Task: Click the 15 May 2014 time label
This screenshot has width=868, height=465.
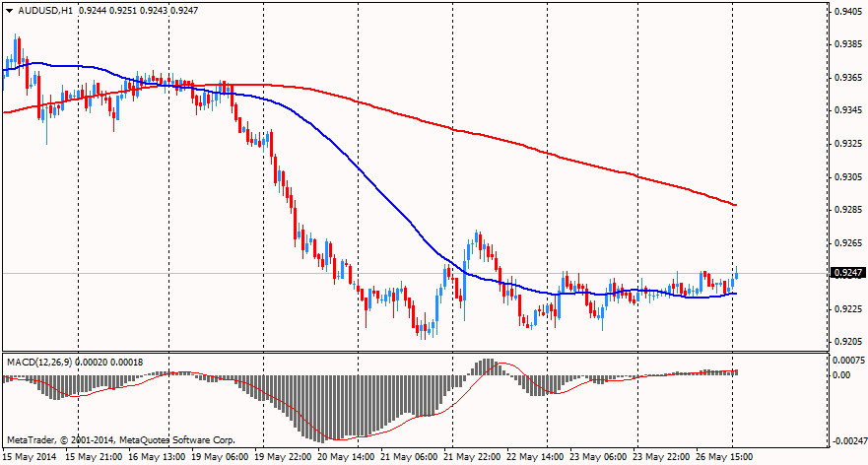Action: pos(28,456)
